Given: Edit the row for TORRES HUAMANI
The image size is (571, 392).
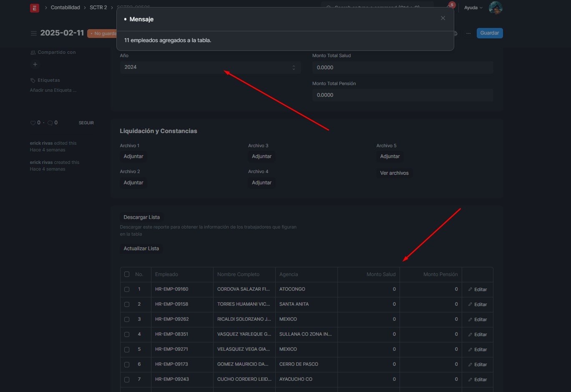Looking at the screenshot, I should click(x=478, y=304).
